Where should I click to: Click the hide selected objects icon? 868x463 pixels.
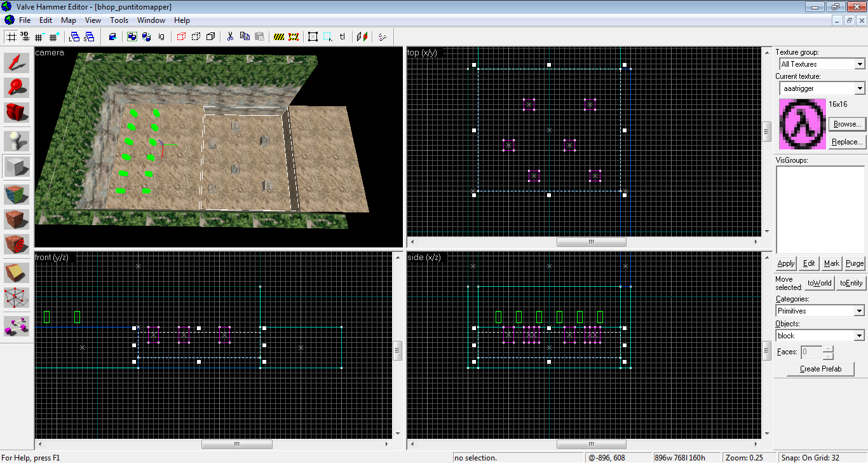[181, 37]
